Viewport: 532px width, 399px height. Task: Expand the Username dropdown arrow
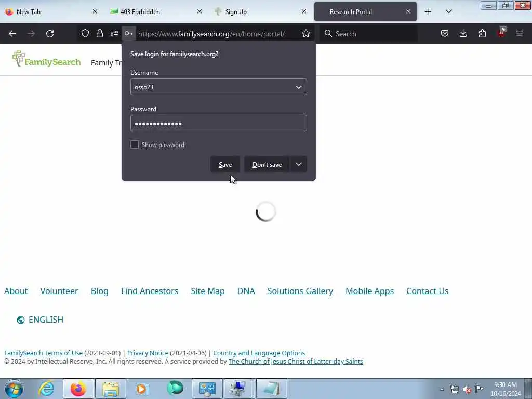coord(299,87)
